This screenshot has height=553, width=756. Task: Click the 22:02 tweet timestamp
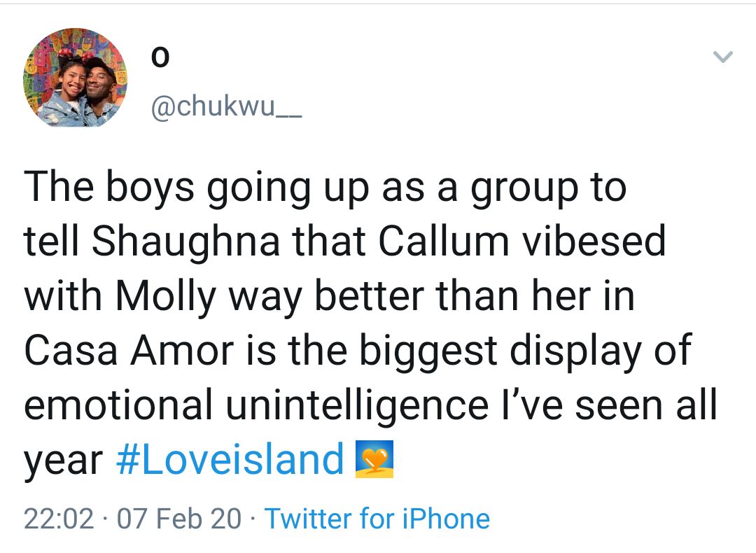[x=59, y=519]
